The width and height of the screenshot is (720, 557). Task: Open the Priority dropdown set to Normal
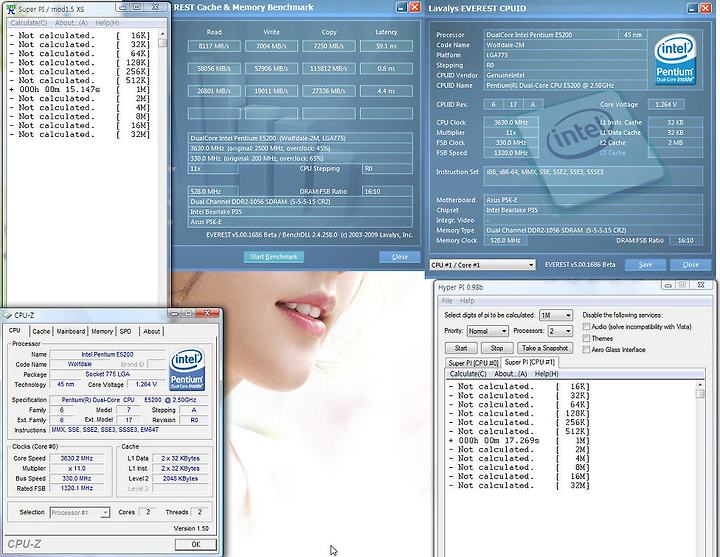[488, 331]
